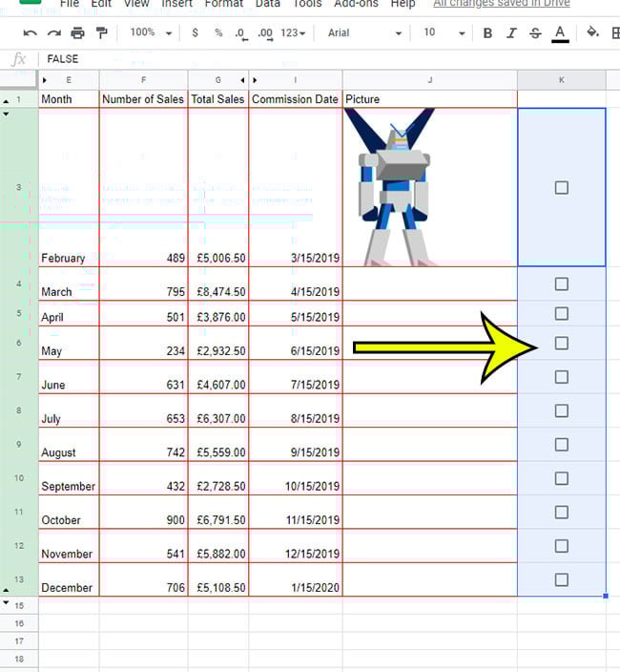Tick the checkbox in February row

(x=562, y=187)
